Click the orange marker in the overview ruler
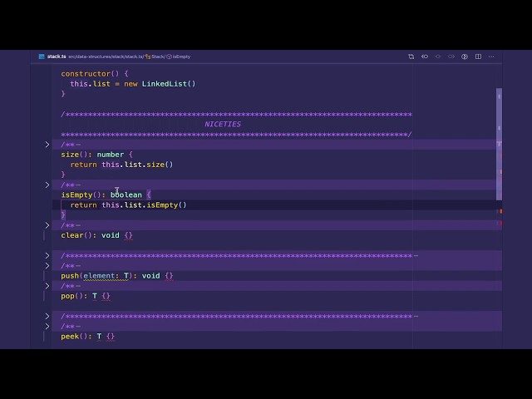The height and width of the screenshot is (399, 532). point(500,211)
